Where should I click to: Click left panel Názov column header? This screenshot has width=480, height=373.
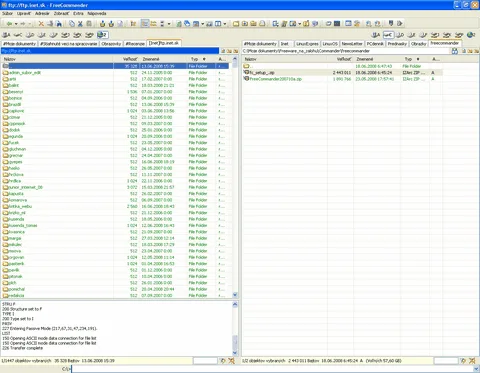(x=58, y=59)
